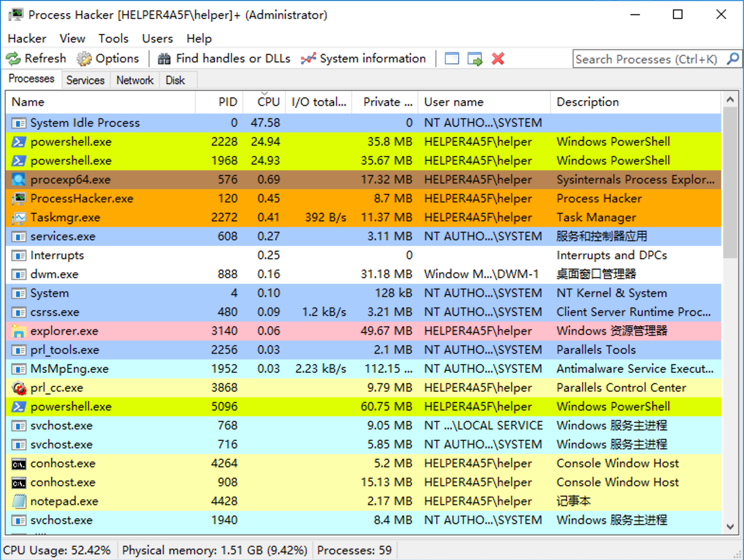Click the search magnifier icon
The image size is (744, 560).
[733, 59]
